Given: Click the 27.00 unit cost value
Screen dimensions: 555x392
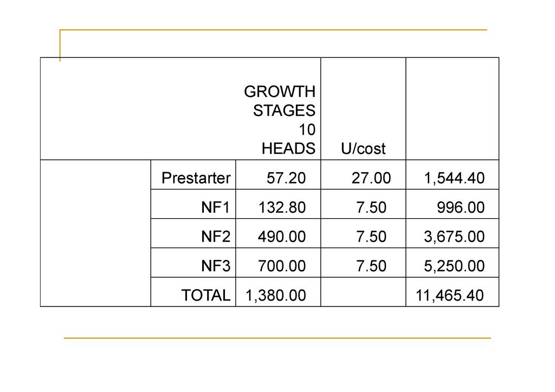Looking at the screenshot, I should click(x=371, y=178).
